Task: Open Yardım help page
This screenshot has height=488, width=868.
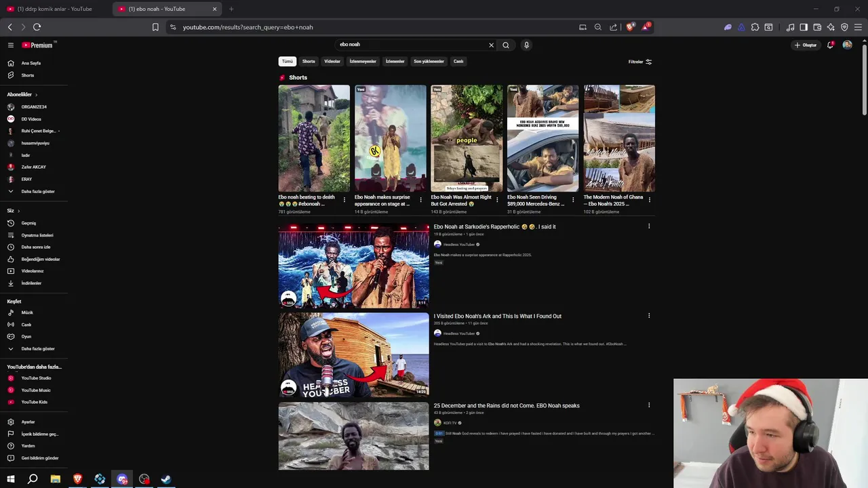Action: (x=34, y=446)
